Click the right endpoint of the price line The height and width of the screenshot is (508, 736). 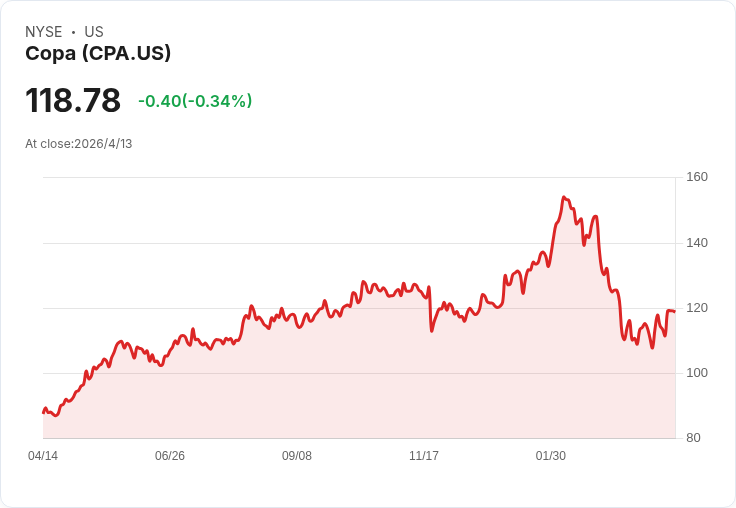pyautogui.click(x=674, y=311)
